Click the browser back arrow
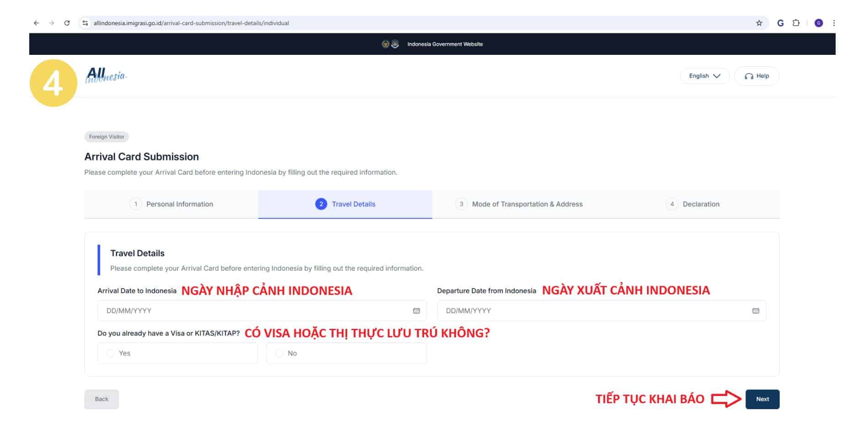This screenshot has height=438, width=868. pyautogui.click(x=36, y=23)
